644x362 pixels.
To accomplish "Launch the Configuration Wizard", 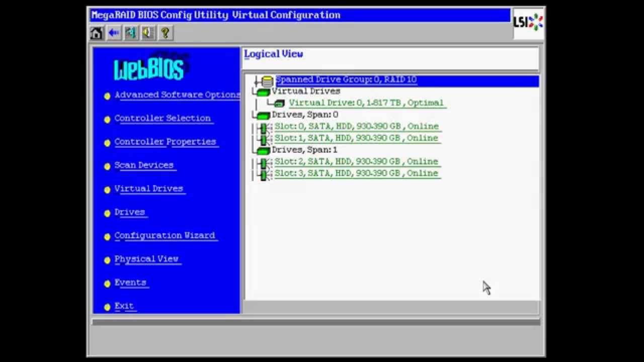I will (x=165, y=235).
